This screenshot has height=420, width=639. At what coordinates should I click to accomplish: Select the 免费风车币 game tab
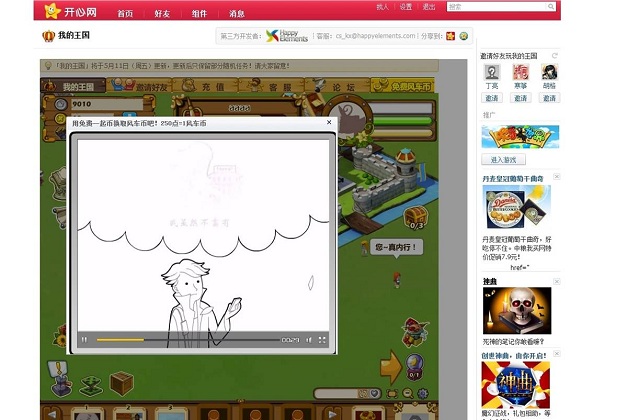(x=403, y=86)
